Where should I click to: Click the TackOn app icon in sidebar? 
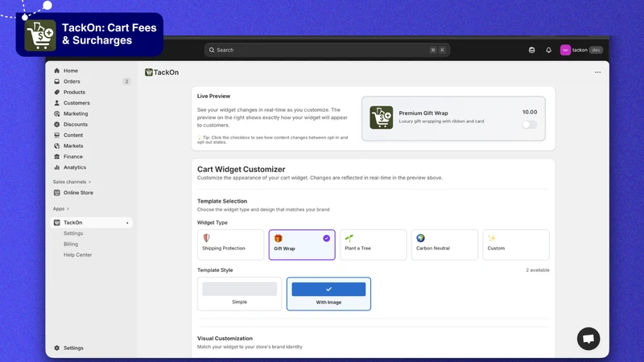(56, 223)
